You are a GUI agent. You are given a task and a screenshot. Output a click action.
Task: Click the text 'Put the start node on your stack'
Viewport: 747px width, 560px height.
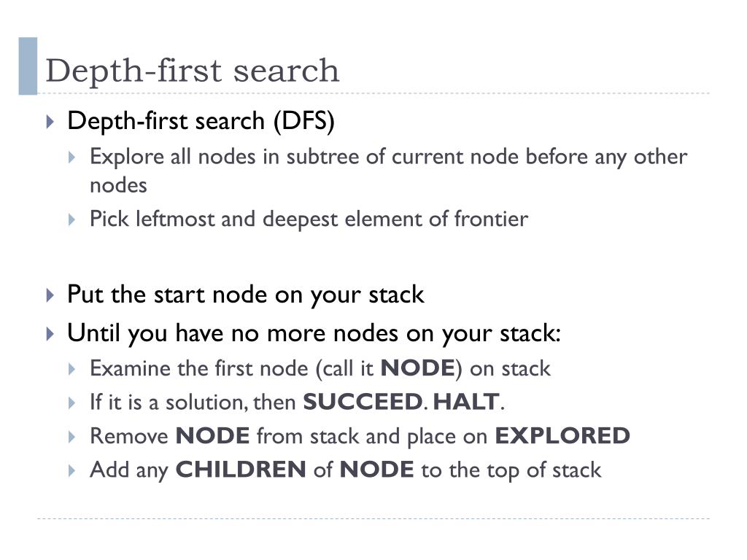tap(245, 295)
